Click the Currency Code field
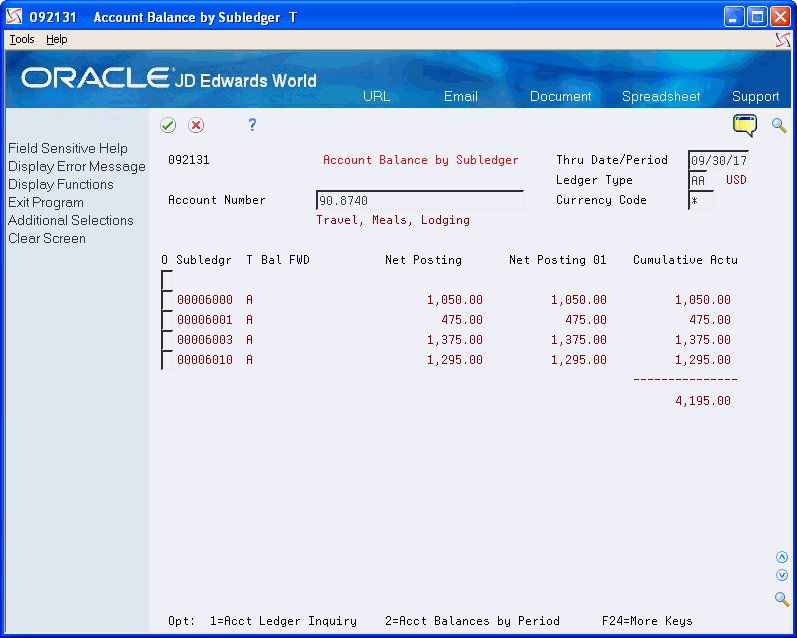797x638 pixels. (x=701, y=200)
